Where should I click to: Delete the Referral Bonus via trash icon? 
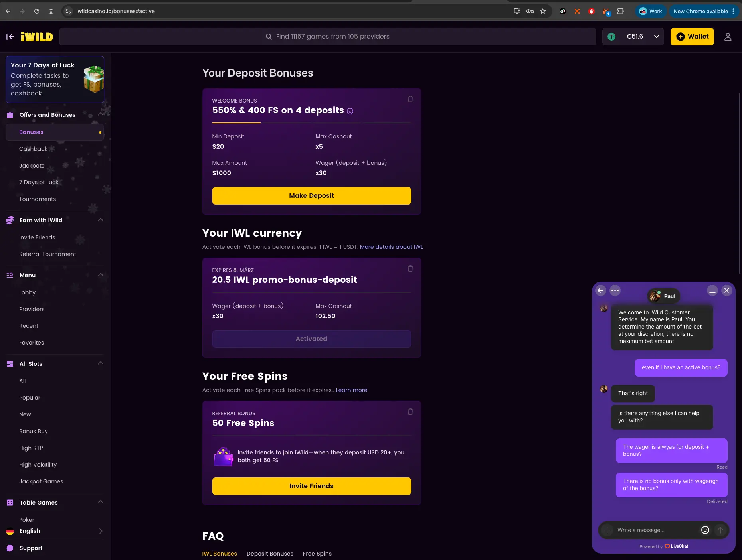410,412
